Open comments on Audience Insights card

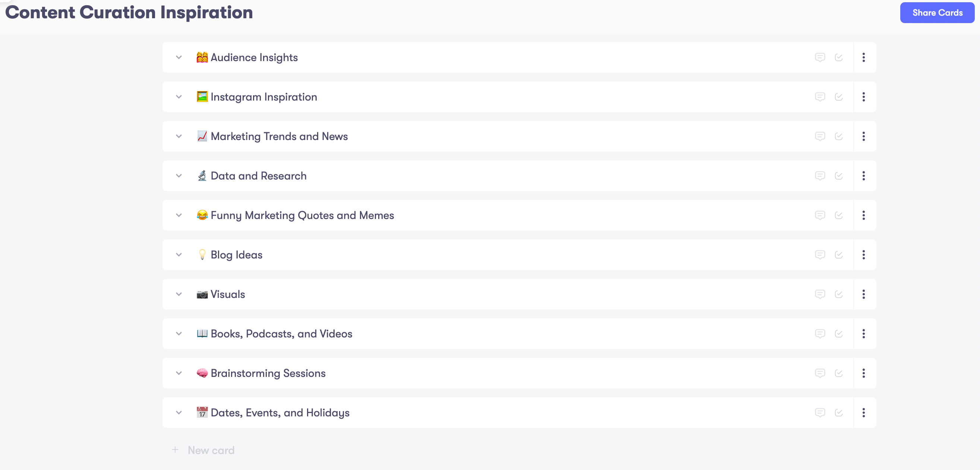[x=820, y=57]
